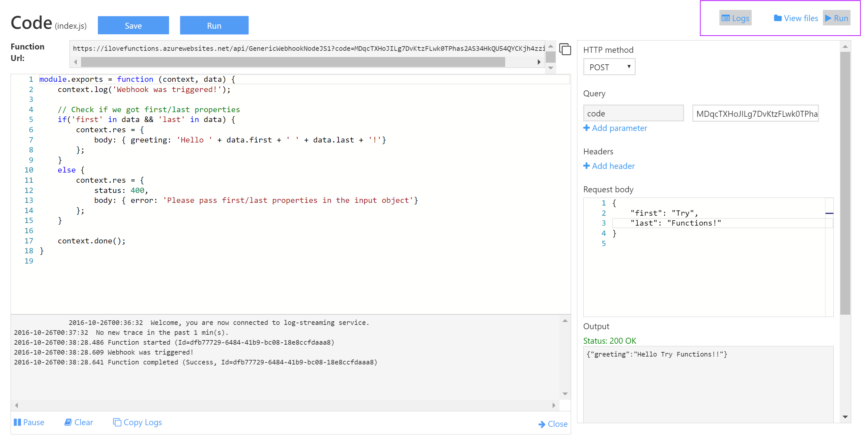Click the query value input field

[x=755, y=113]
